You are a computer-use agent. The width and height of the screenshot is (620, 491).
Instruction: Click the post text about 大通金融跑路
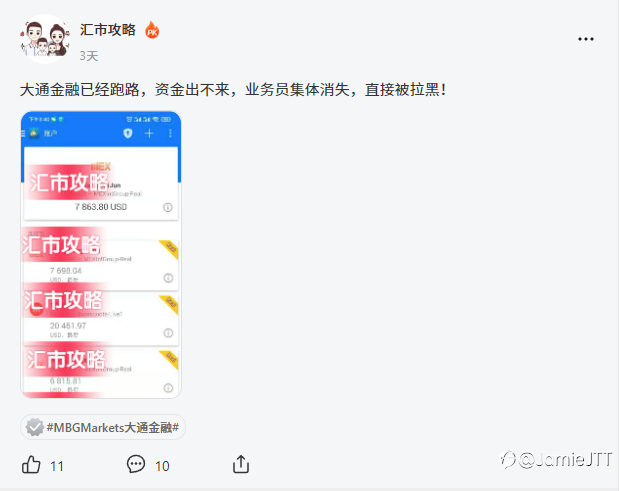pyautogui.click(x=233, y=90)
